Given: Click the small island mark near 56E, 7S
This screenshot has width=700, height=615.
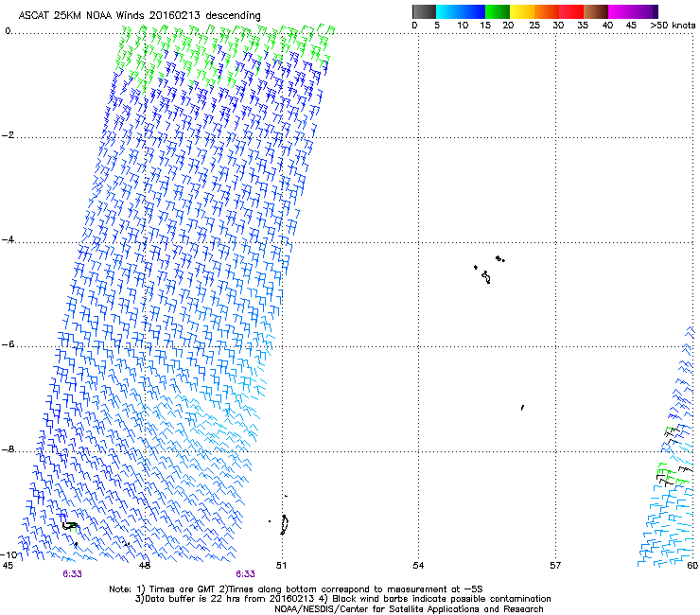Looking at the screenshot, I should pyautogui.click(x=522, y=408).
